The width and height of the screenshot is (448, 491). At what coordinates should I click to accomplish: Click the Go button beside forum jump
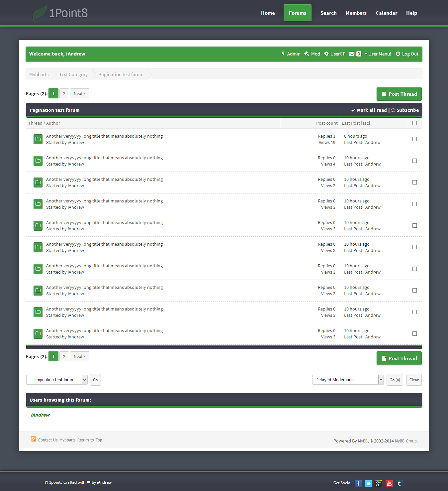95,380
